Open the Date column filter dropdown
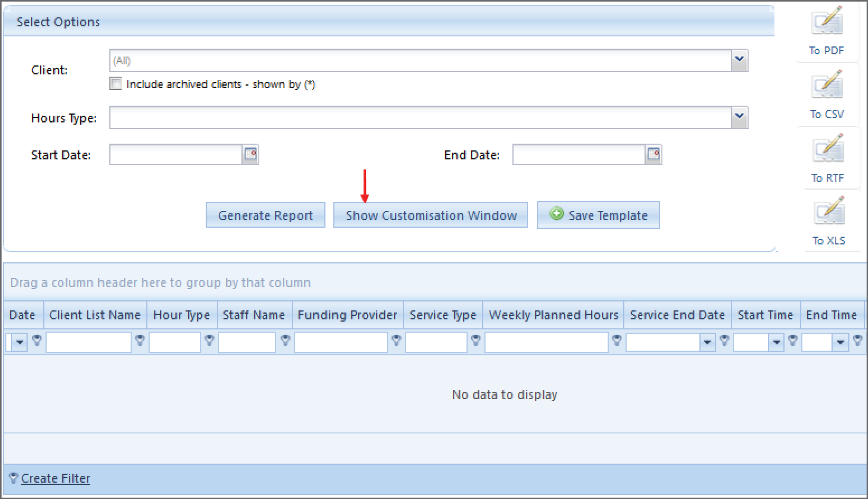 20,342
